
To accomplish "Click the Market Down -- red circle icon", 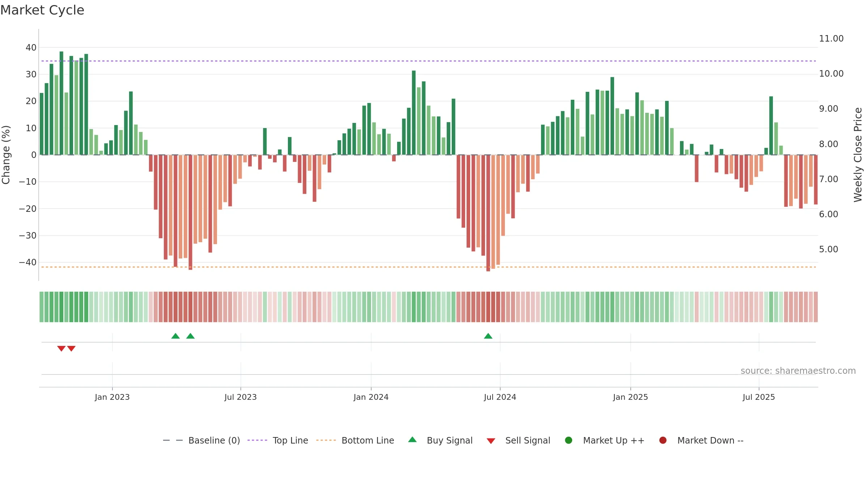I will (x=663, y=440).
